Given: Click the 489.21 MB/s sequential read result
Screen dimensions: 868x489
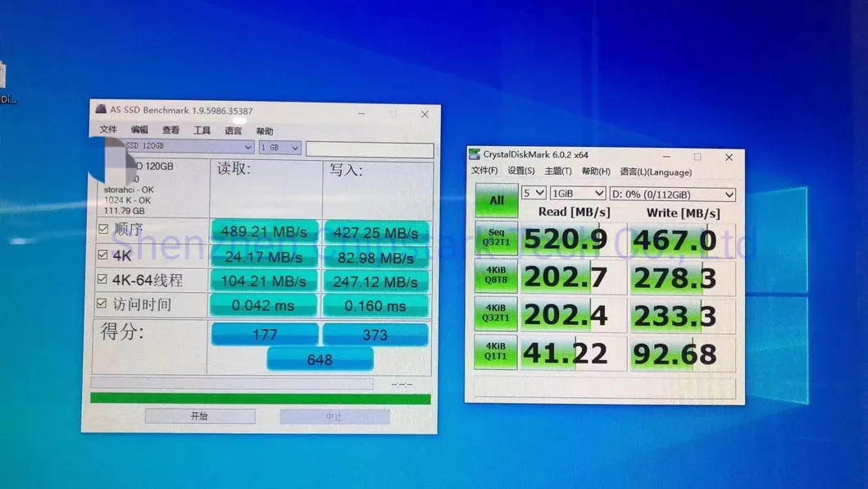Looking at the screenshot, I should click(x=264, y=231).
